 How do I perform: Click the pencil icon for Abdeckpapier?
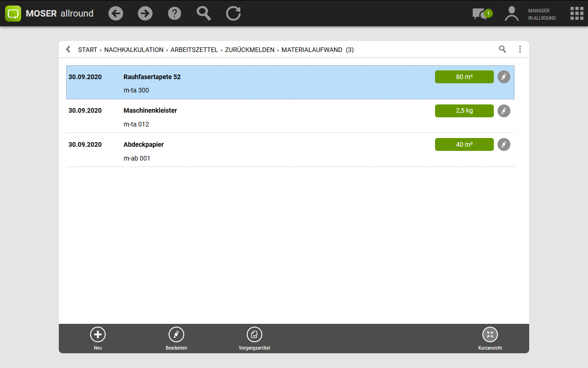click(504, 144)
